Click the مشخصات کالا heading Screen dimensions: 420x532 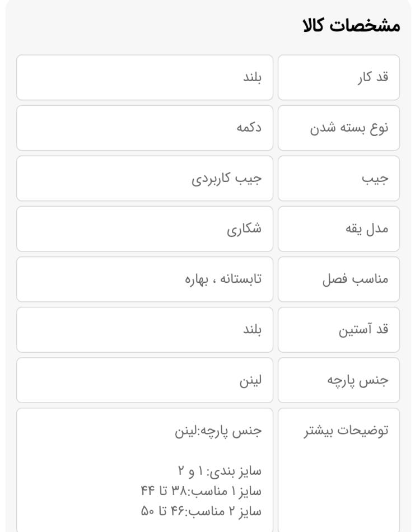pyautogui.click(x=351, y=26)
